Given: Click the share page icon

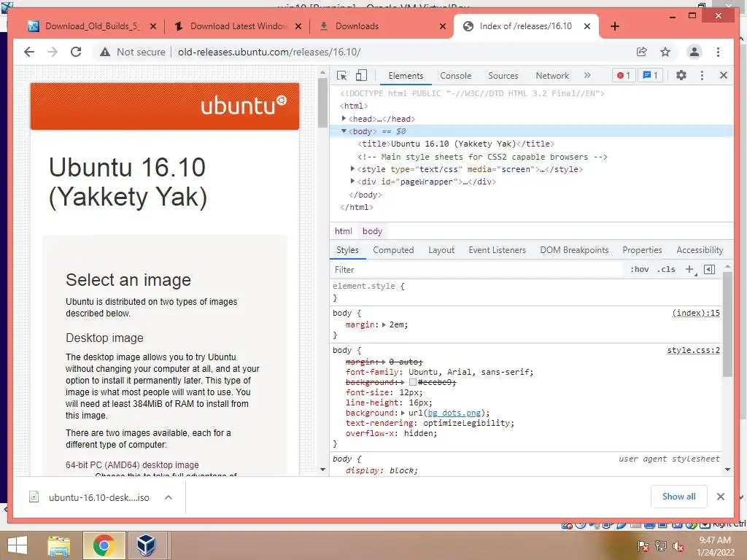Looking at the screenshot, I should click(x=641, y=52).
